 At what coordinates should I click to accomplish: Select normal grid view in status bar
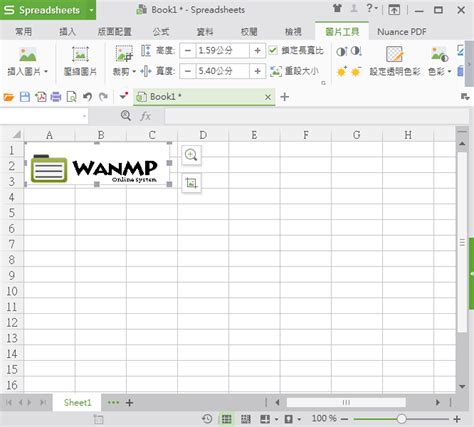click(x=226, y=419)
